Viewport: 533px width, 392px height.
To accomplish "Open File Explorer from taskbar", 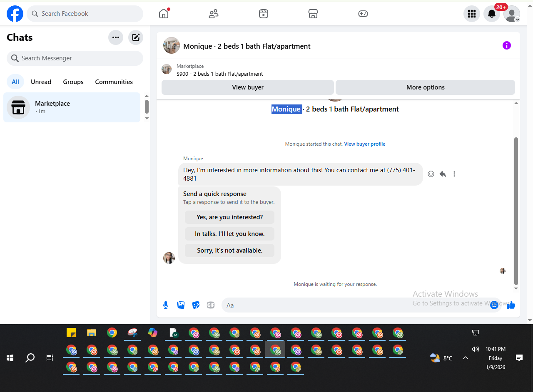I will pyautogui.click(x=92, y=332).
